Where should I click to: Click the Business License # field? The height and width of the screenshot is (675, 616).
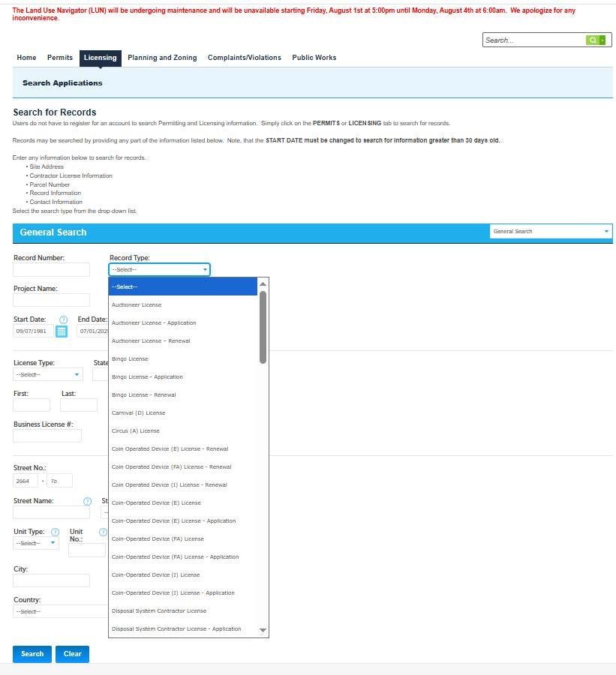coord(47,436)
